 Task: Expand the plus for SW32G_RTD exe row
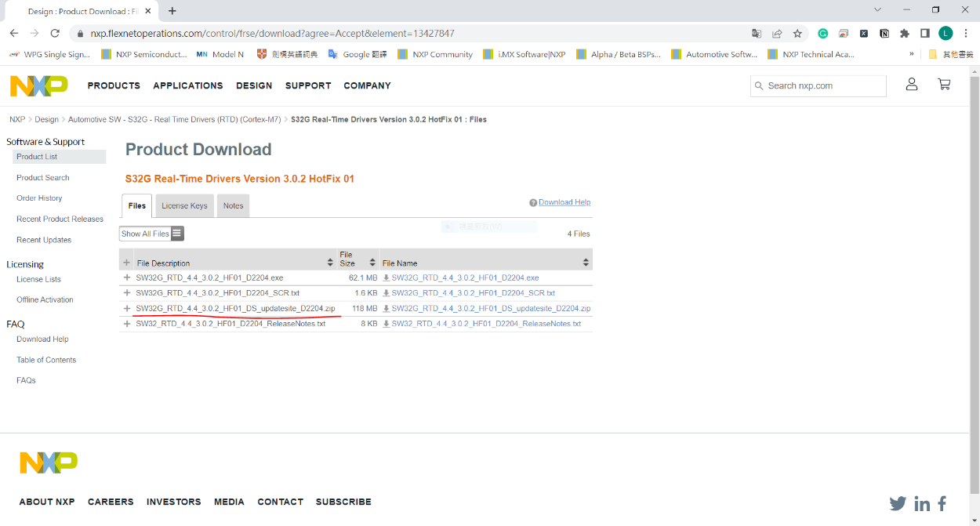pos(127,278)
